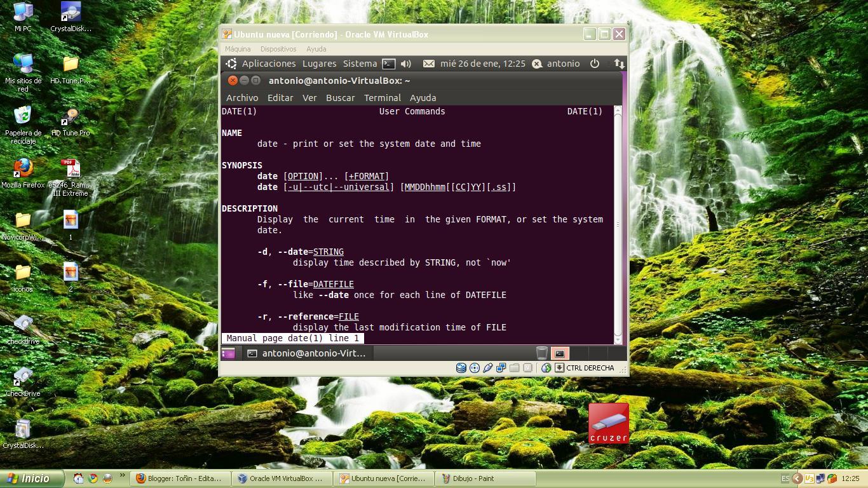This screenshot has height=488, width=868.
Task: Click the Windows tray clock 12:25
Action: pos(850,478)
